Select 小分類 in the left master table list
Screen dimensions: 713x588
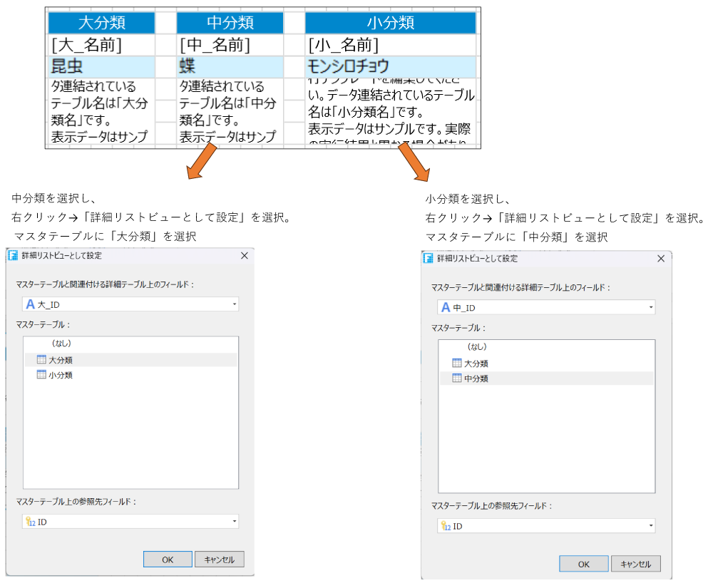coord(130,375)
